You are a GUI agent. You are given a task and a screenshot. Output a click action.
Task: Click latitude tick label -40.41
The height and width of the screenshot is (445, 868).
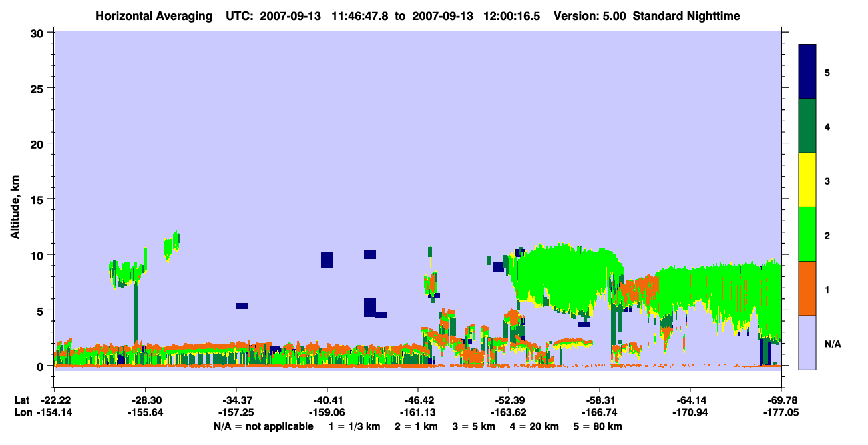pyautogui.click(x=327, y=400)
